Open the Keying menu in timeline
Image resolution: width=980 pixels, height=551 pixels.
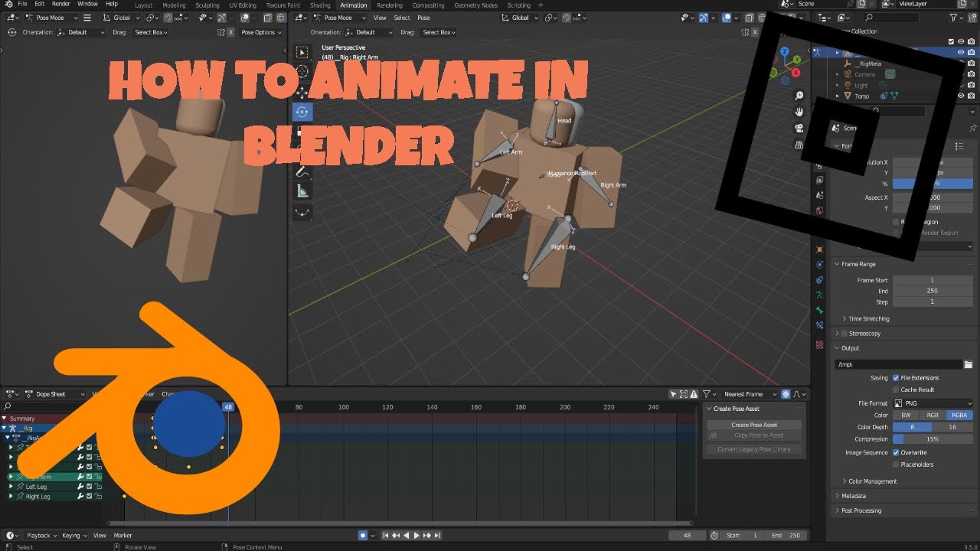[73, 536]
